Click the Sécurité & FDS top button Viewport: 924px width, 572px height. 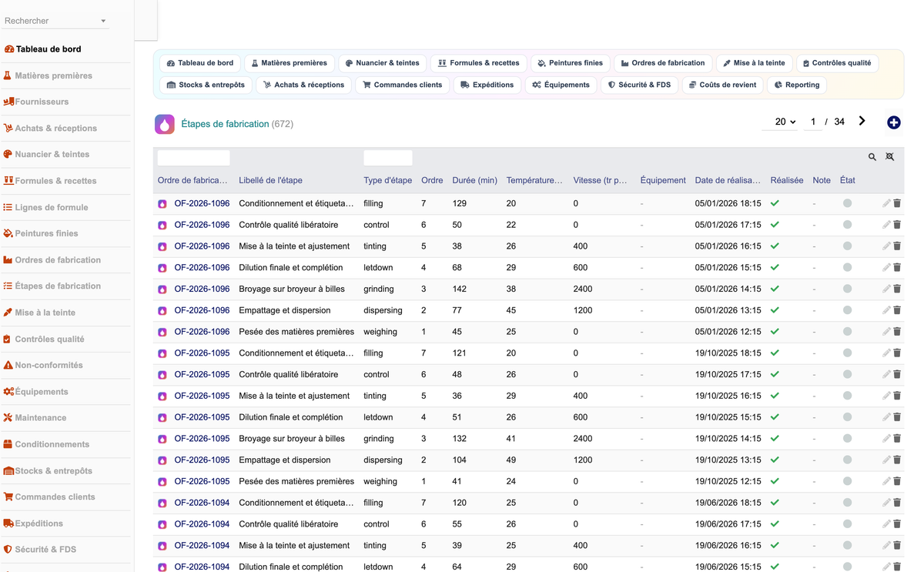click(639, 85)
